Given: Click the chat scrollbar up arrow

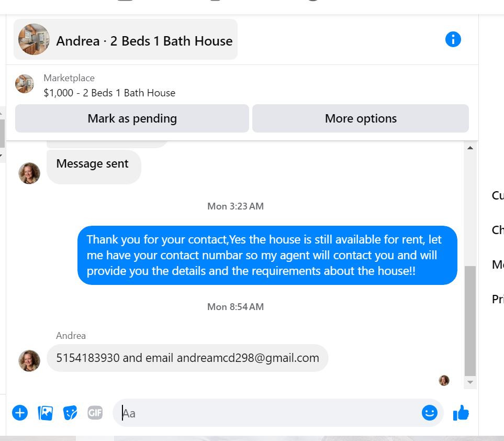Looking at the screenshot, I should click(x=471, y=148).
